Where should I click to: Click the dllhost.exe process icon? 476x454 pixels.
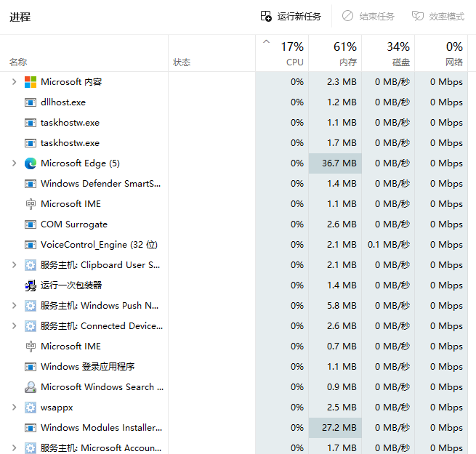click(x=31, y=102)
